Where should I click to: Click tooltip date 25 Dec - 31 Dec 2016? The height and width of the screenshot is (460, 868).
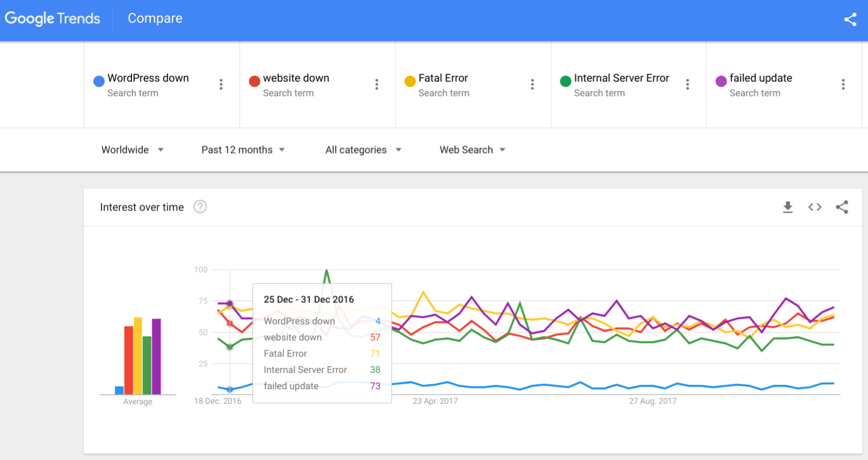tap(309, 299)
